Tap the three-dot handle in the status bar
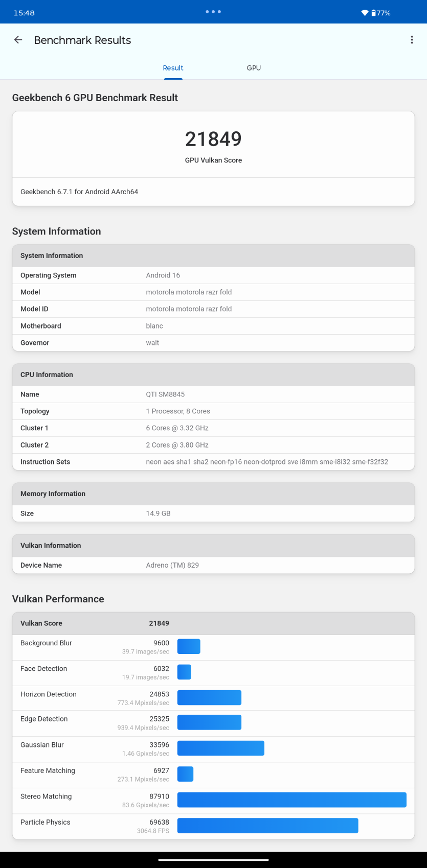The width and height of the screenshot is (427, 868). point(213,11)
